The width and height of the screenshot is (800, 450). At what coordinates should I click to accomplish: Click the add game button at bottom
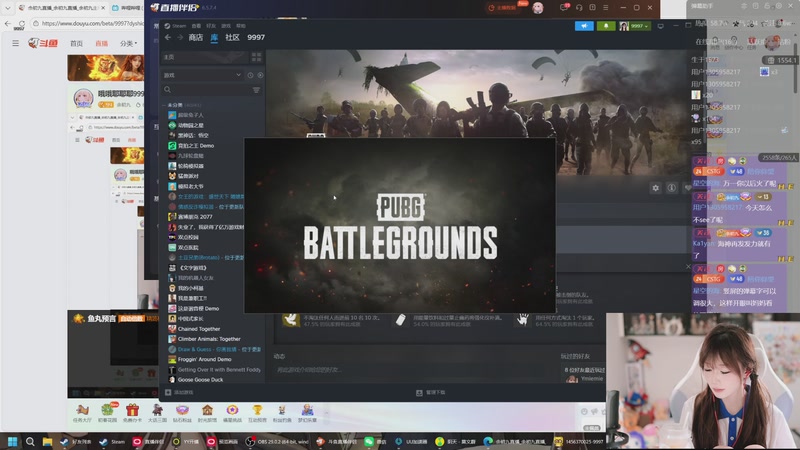coord(179,392)
